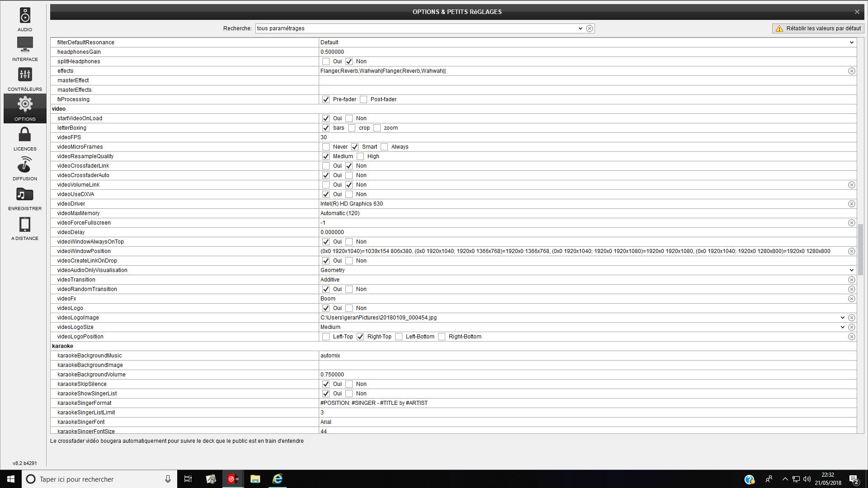868x488 pixels.
Task: Set videoMicroFrames to Always
Action: click(384, 147)
